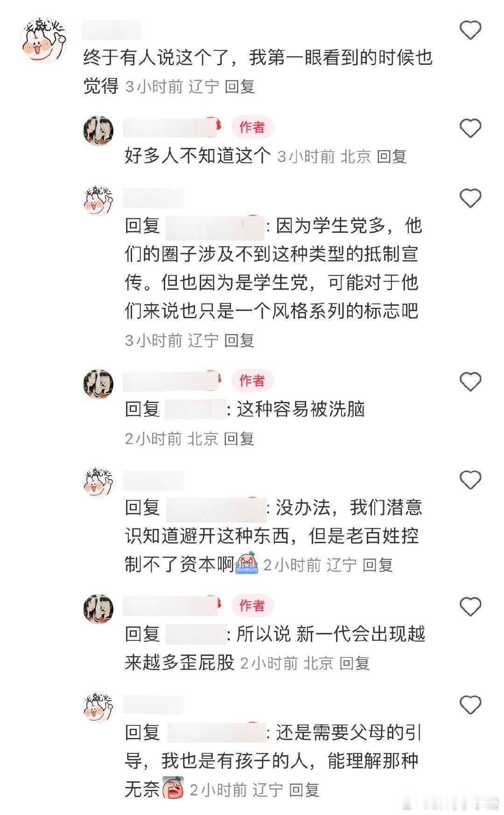Click 回复 under the top comment 觉得
This screenshot has height=815, width=504.
pos(239,87)
